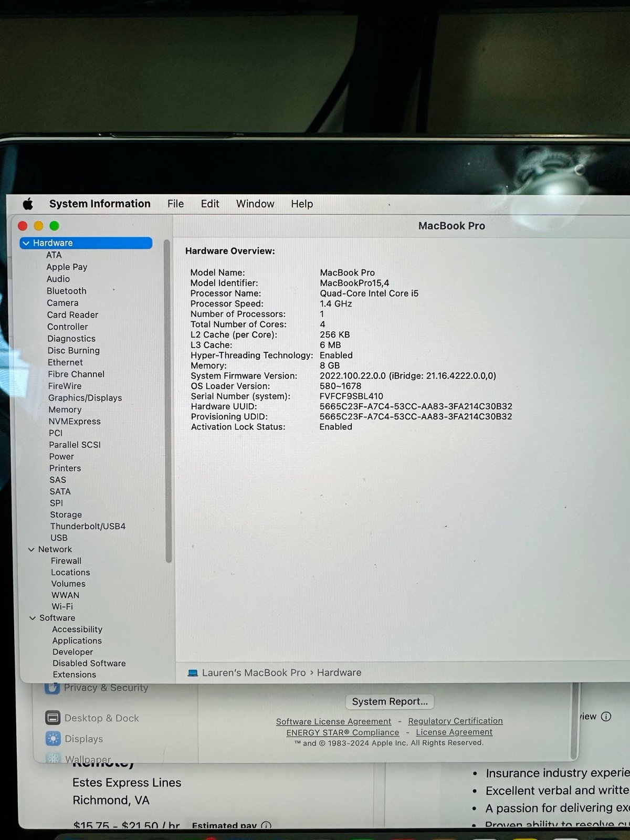
Task: Select Applications in the sidebar
Action: pos(77,640)
